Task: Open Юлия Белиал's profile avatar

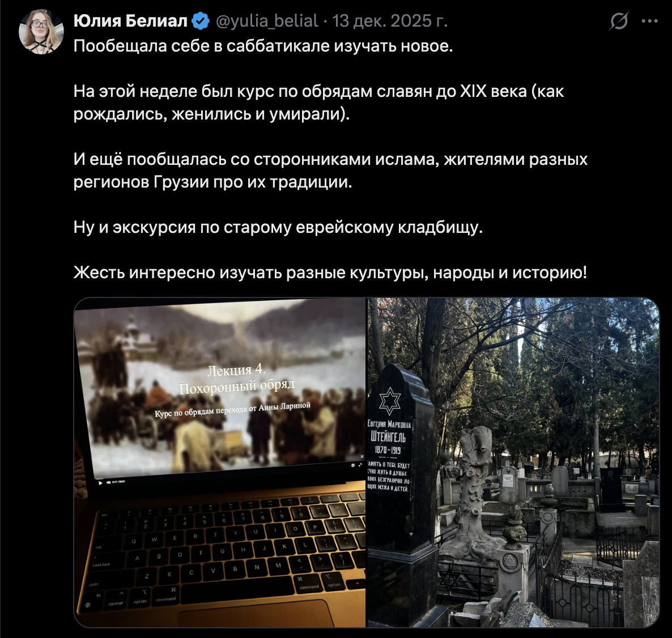Action: click(41, 32)
